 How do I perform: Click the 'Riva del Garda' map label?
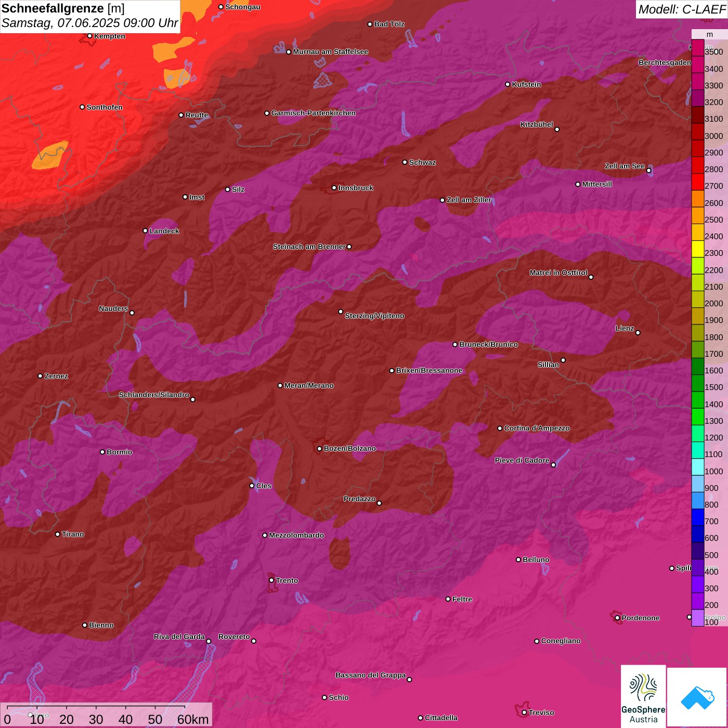(179, 636)
